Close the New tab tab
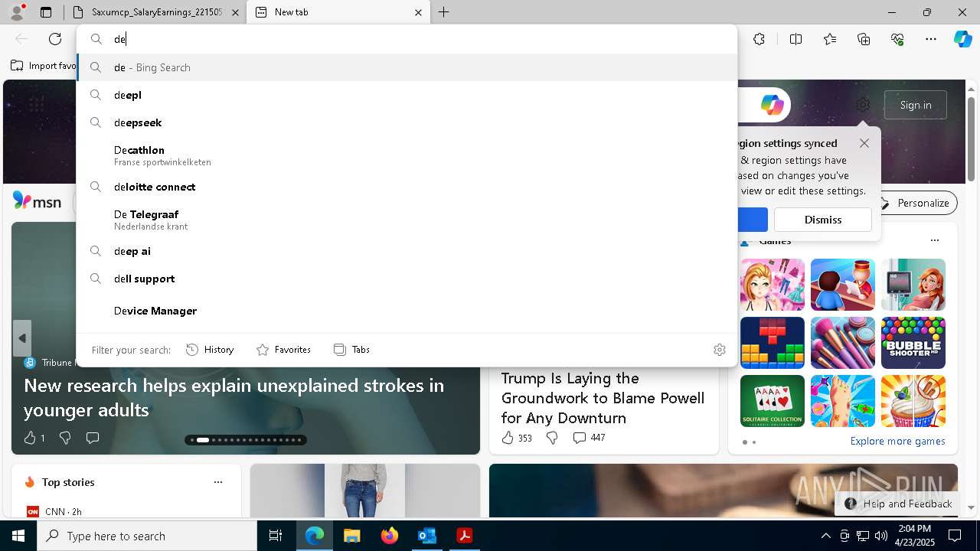Image resolution: width=980 pixels, height=551 pixels. [418, 12]
